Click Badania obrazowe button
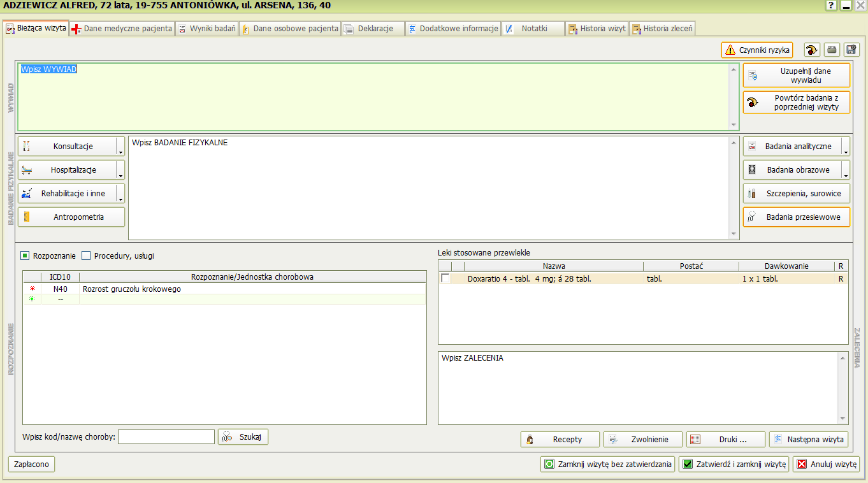Image resolution: width=868 pixels, height=483 pixels. click(792, 170)
